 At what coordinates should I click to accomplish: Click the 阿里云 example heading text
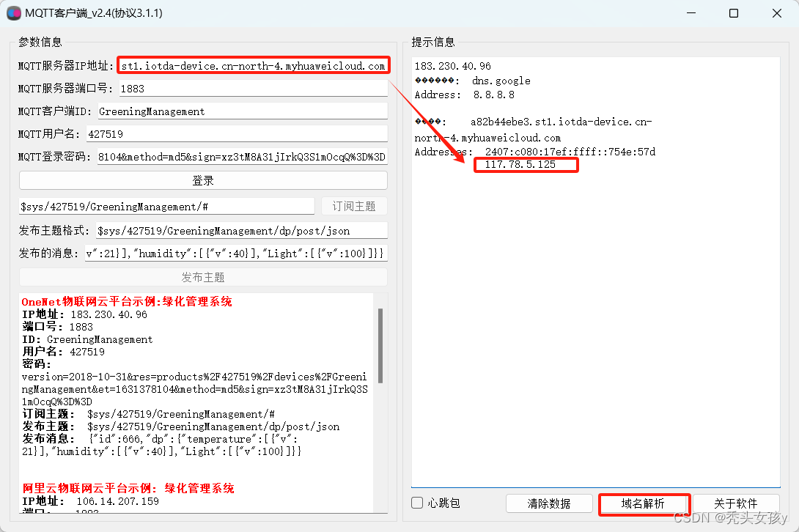coord(128,488)
